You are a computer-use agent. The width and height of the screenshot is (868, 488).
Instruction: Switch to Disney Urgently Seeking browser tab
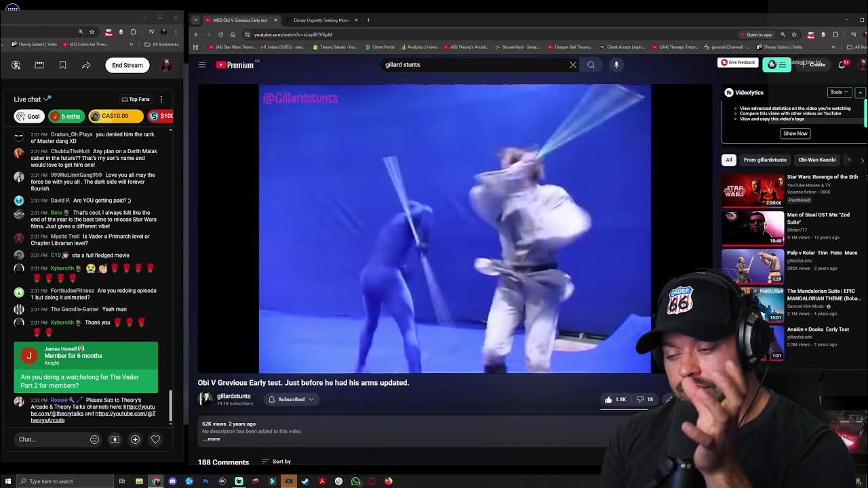tap(321, 20)
